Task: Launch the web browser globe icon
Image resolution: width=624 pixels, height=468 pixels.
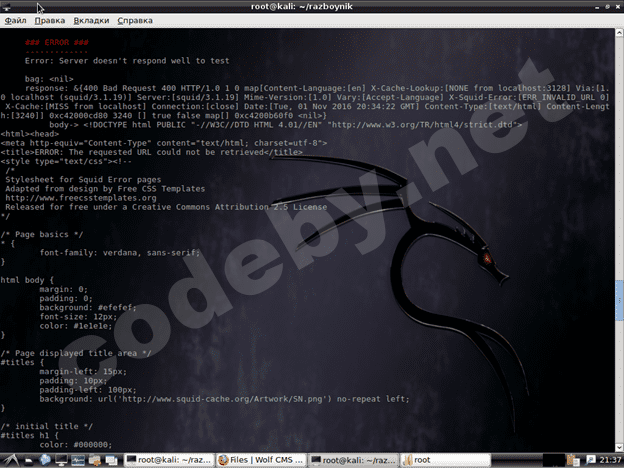Action: (45, 460)
